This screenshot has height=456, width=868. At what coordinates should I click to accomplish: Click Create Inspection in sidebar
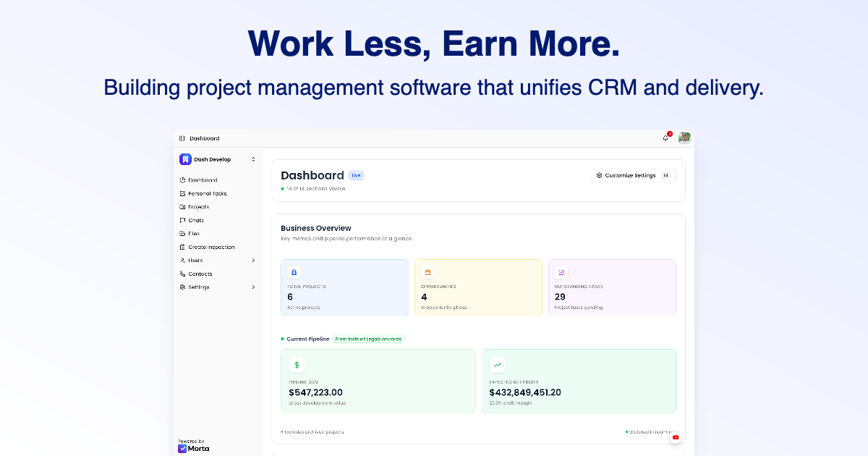point(211,247)
